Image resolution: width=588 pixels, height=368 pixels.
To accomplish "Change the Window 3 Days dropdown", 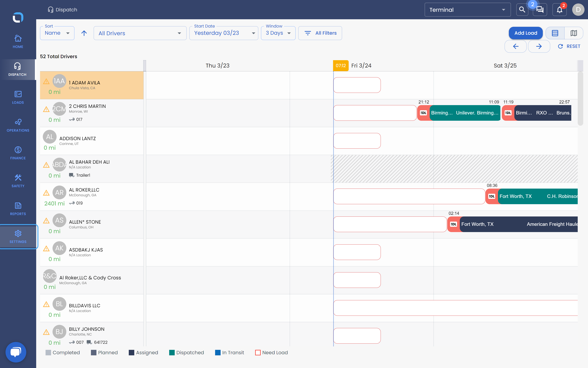I will [x=278, y=33].
